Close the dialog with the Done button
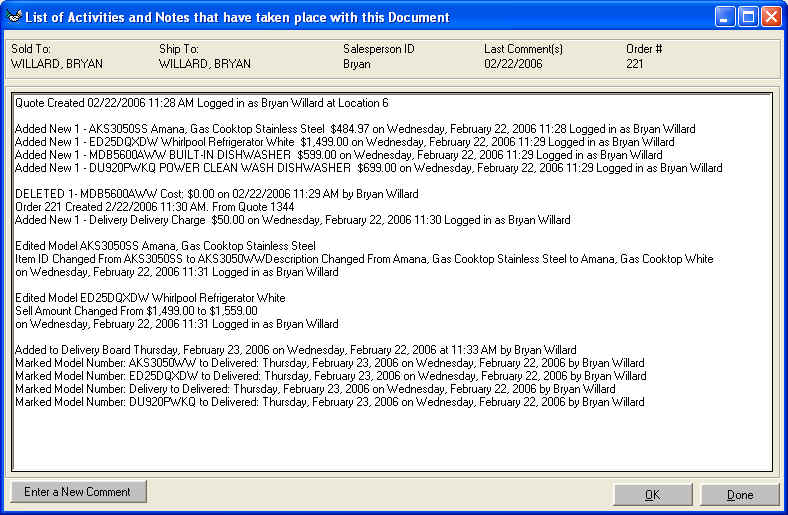The image size is (788, 515). click(740, 495)
